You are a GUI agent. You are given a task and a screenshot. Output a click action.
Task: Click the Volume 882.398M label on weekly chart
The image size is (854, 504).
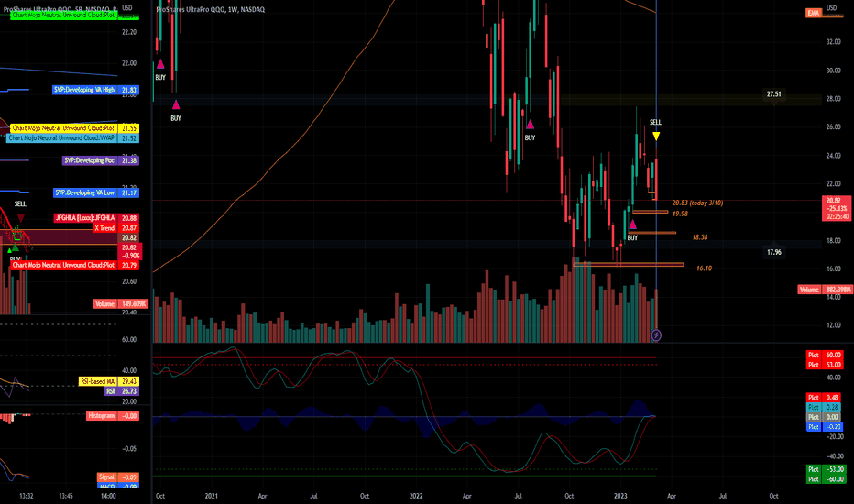click(x=825, y=290)
